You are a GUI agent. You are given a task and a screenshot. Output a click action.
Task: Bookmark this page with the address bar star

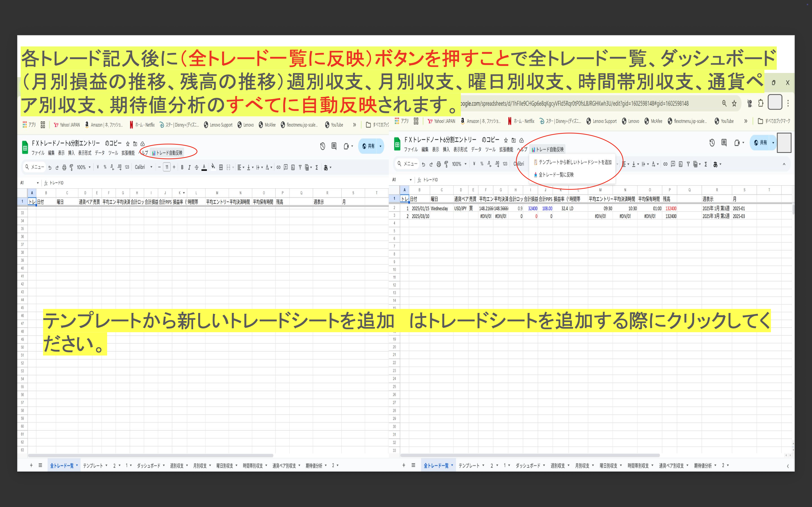(x=734, y=103)
